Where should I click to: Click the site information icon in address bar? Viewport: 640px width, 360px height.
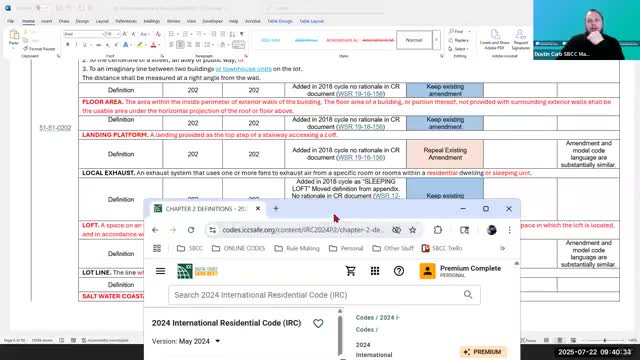(x=213, y=230)
